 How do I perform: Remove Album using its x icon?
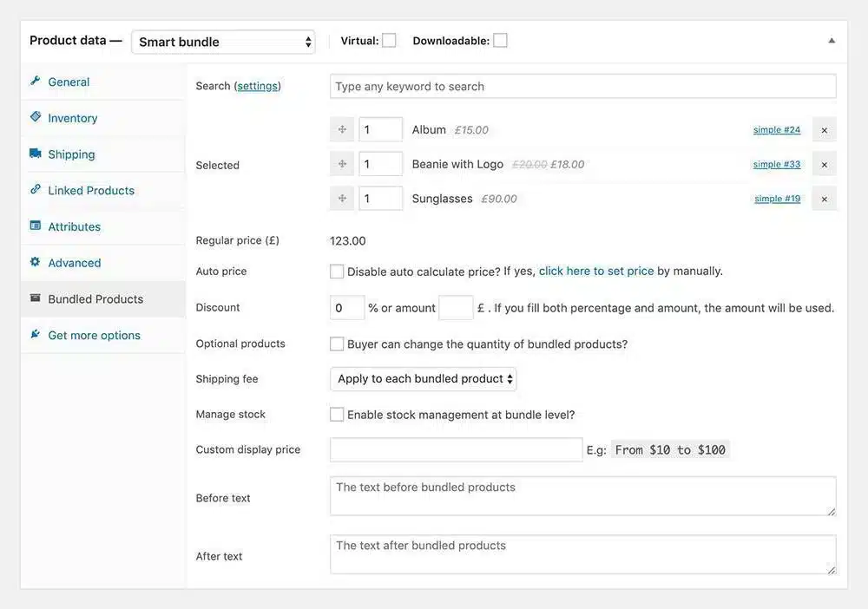point(824,130)
